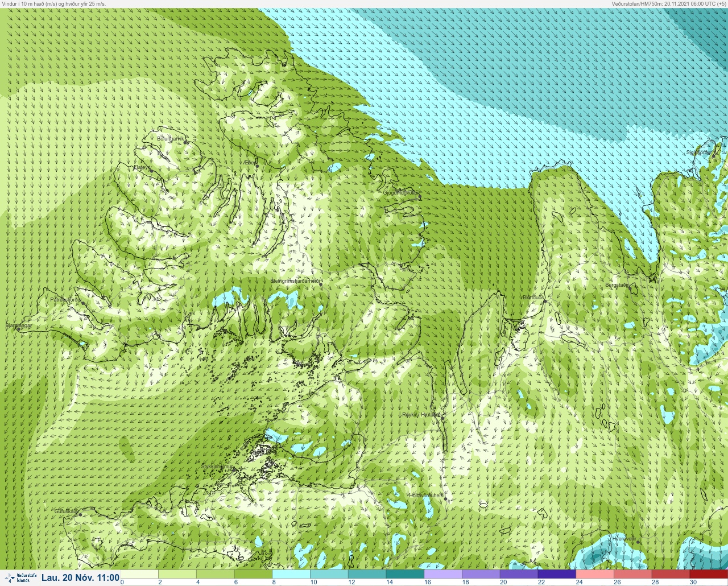This screenshot has height=586, width=728.
Task: Click the Blönduós station label
Action: click(x=533, y=298)
